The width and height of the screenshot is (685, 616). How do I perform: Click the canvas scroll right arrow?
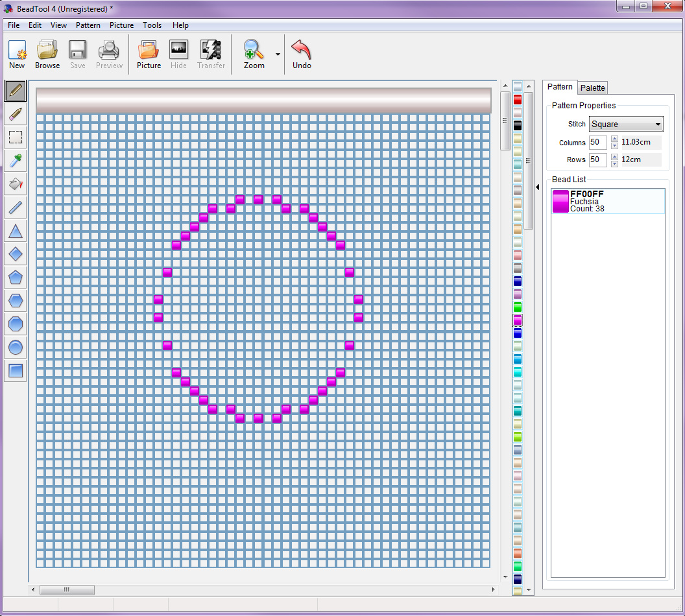pos(493,590)
